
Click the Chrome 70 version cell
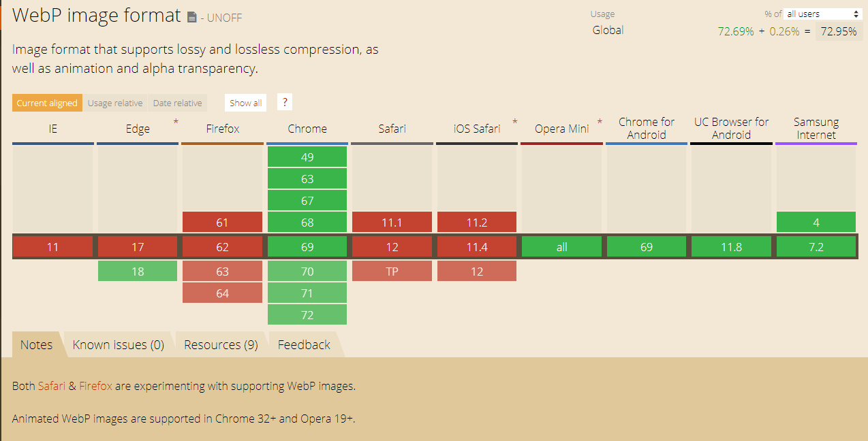click(x=307, y=271)
